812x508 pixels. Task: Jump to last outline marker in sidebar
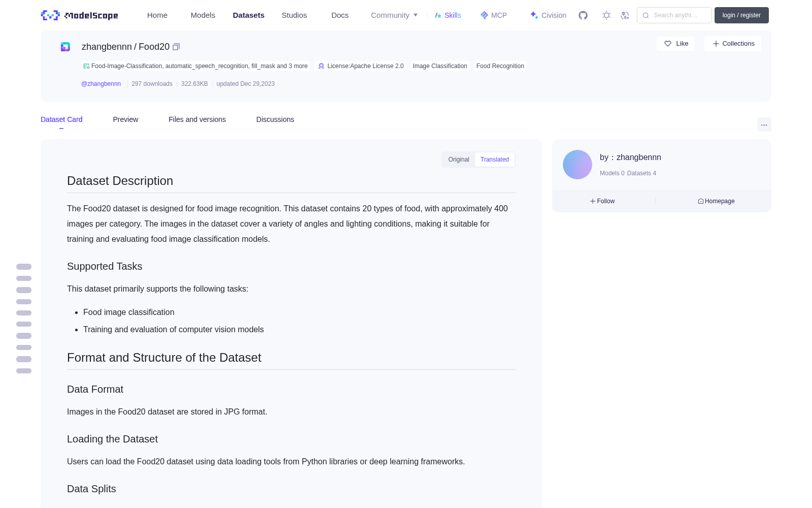[24, 371]
